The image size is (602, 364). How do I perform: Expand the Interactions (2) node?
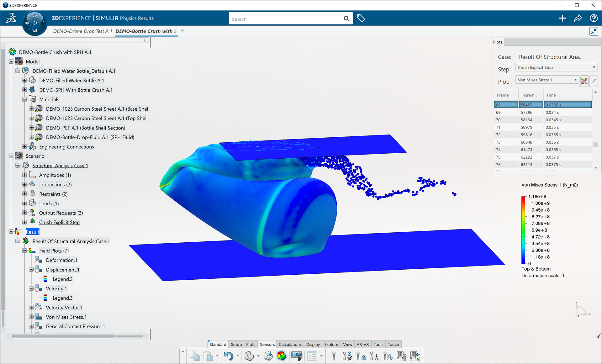pyautogui.click(x=24, y=184)
